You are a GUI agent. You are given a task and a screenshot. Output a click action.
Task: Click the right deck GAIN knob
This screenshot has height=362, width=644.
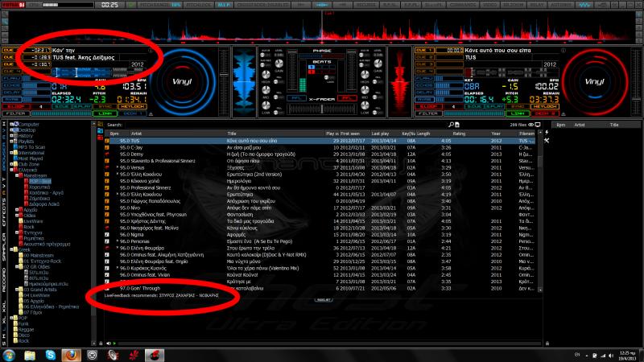click(378, 64)
